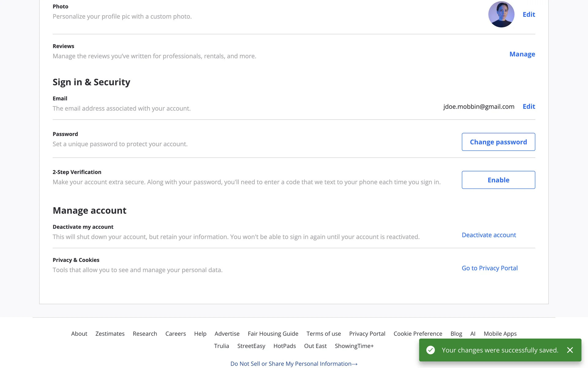Click the profile photo thumbnail

(x=501, y=14)
